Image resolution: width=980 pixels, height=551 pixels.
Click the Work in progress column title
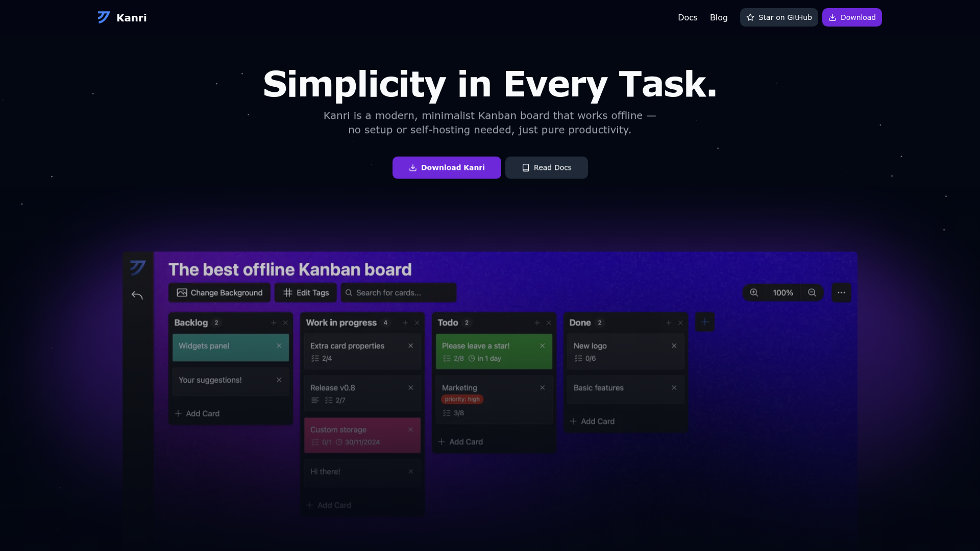(x=341, y=323)
